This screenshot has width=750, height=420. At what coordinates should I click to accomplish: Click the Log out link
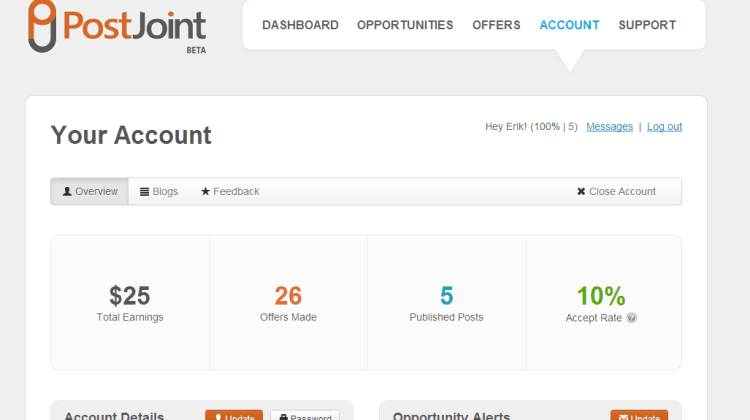click(664, 127)
